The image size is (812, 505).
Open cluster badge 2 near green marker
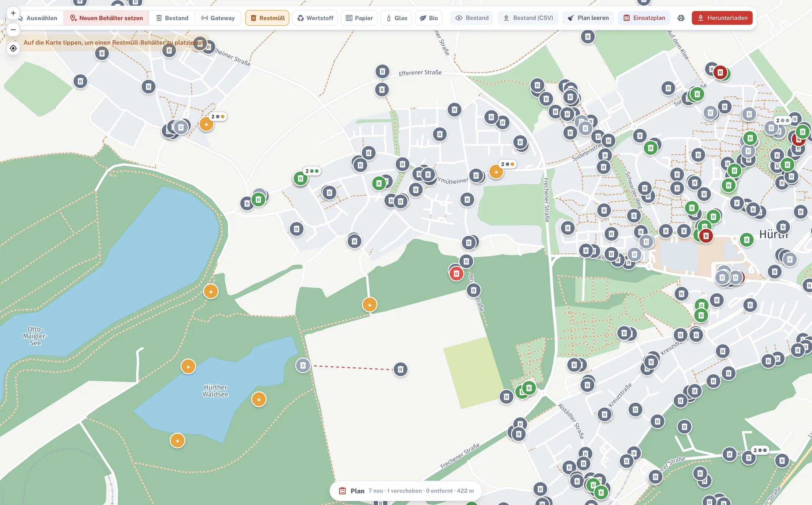point(312,171)
